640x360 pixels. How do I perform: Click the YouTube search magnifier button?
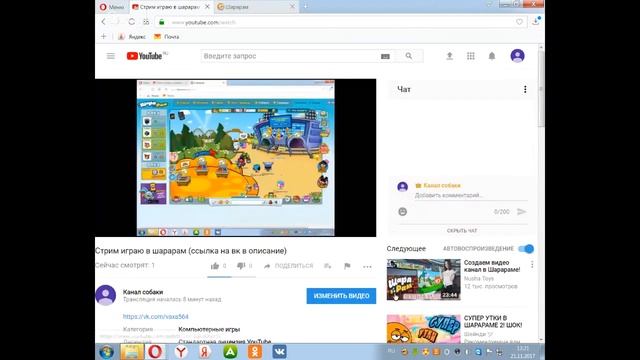(409, 56)
